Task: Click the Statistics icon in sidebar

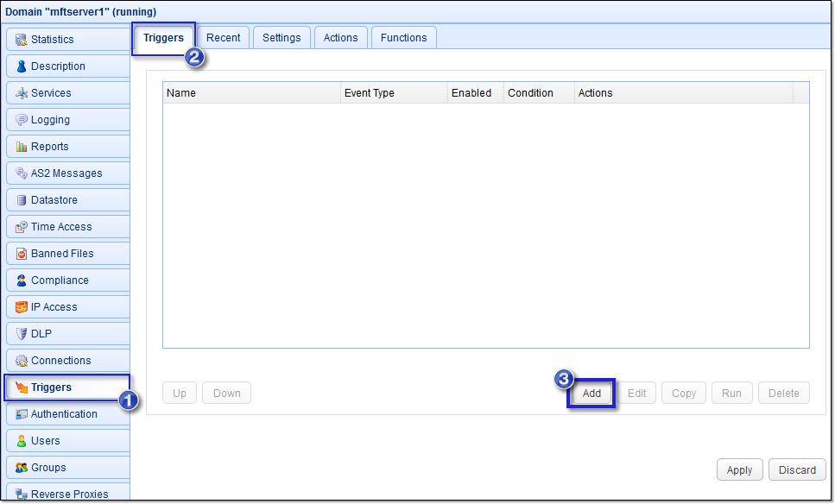Action: coord(22,40)
